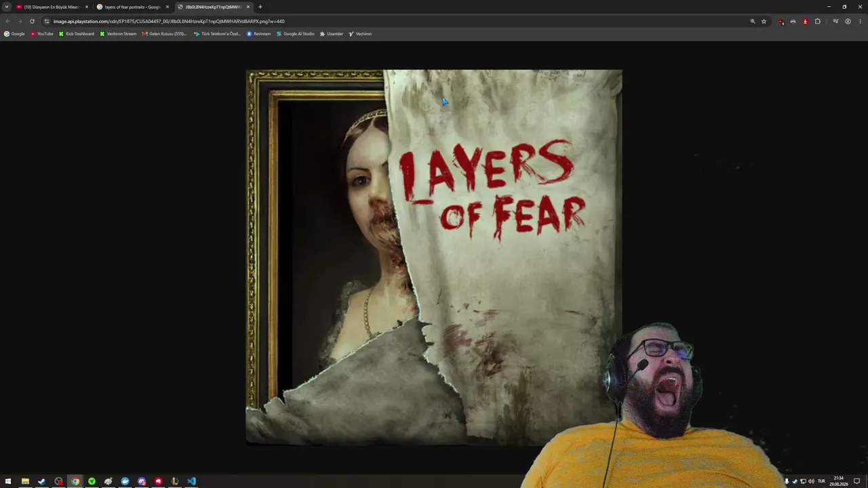Open the YouTube bookmark
This screenshot has height=488, width=868.
click(42, 34)
